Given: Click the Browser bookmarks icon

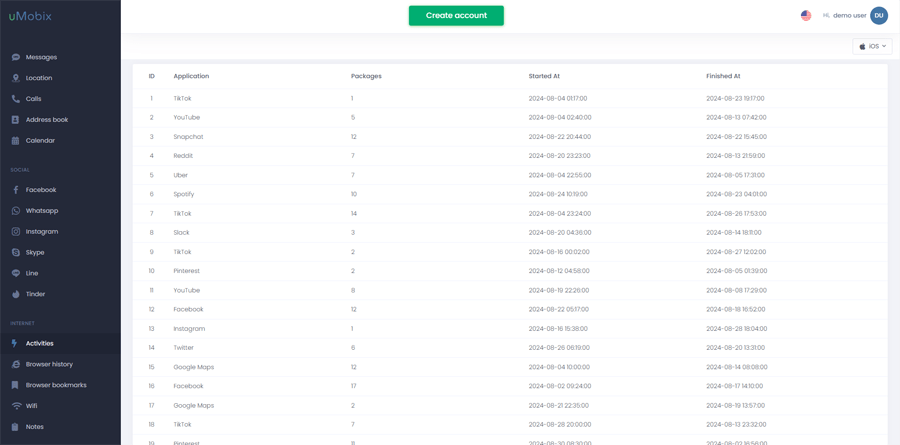Looking at the screenshot, I should [x=15, y=385].
